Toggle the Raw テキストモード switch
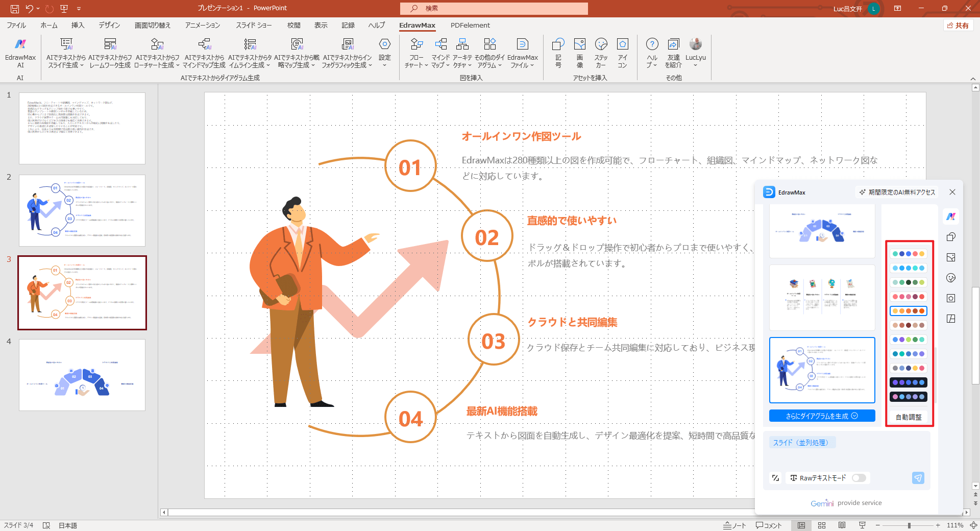 (859, 478)
